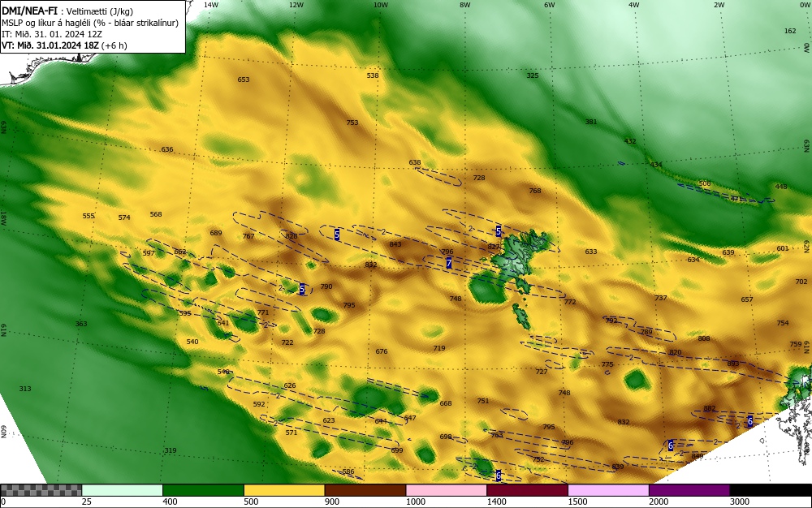Click the legend threshold label 1400
Image resolution: width=812 pixels, height=508 pixels.
(496, 502)
